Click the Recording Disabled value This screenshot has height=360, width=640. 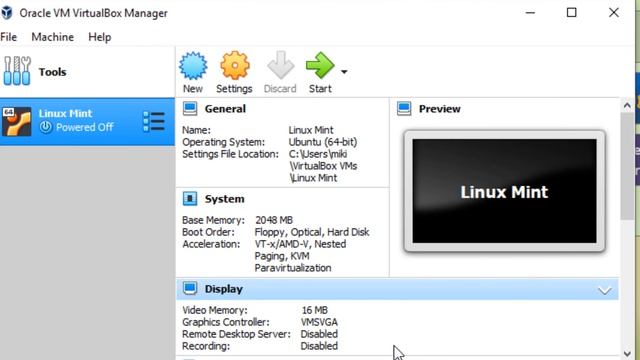pyautogui.click(x=319, y=346)
